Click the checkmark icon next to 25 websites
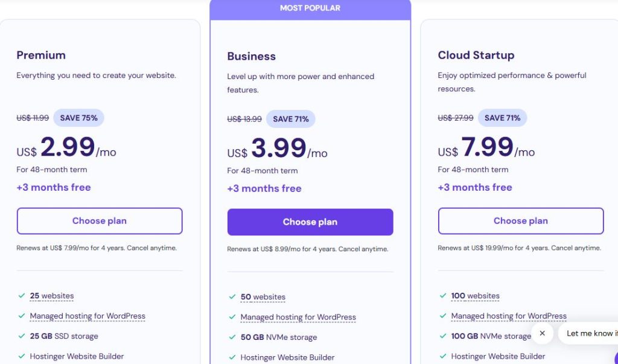The image size is (618, 364). tap(22, 295)
